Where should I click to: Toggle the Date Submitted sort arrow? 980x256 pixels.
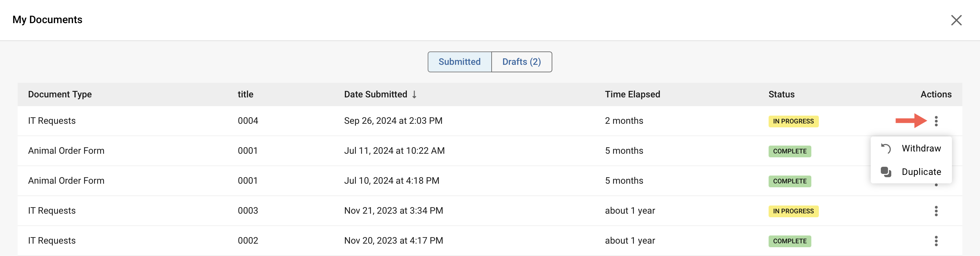click(x=414, y=94)
